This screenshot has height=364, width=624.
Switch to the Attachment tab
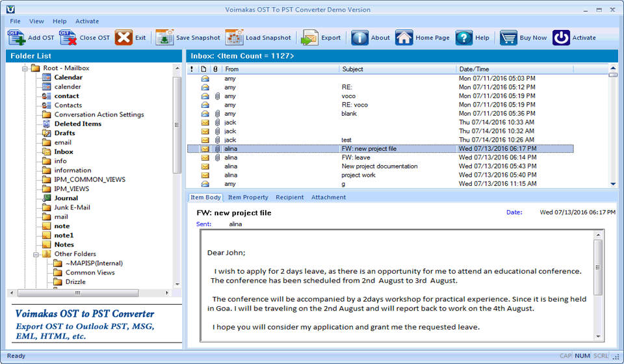(x=329, y=198)
